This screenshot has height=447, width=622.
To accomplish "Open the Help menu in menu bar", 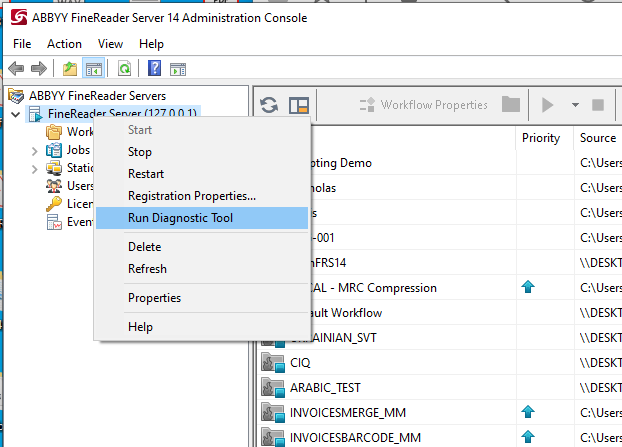I will (151, 44).
